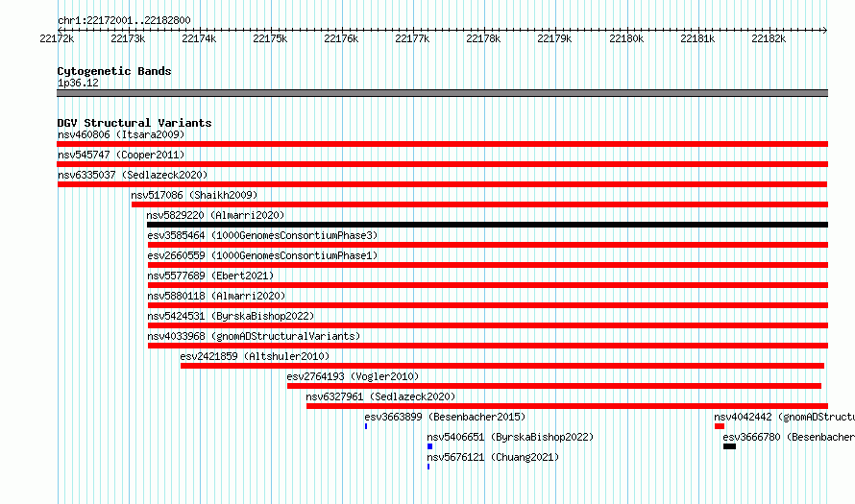Select the nsv5676121 (Chuang2021) label

coord(493,457)
